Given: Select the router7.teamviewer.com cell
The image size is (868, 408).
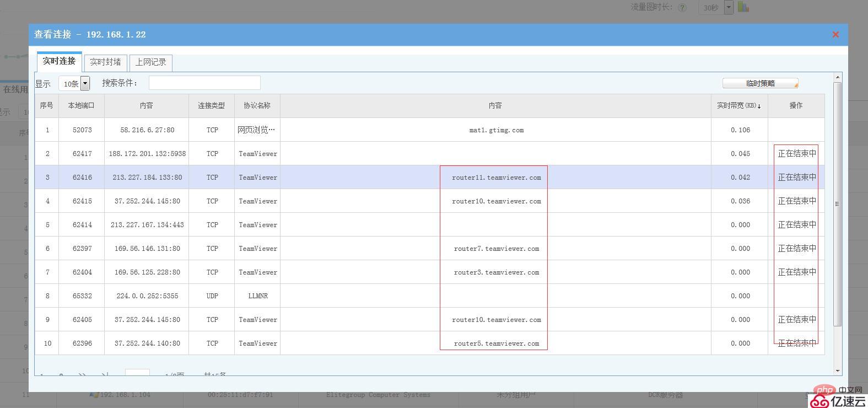Looking at the screenshot, I should tap(497, 249).
